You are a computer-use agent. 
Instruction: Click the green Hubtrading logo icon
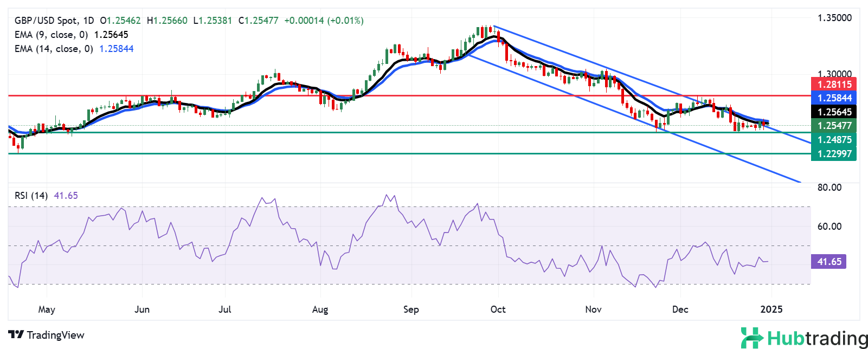pos(752,338)
